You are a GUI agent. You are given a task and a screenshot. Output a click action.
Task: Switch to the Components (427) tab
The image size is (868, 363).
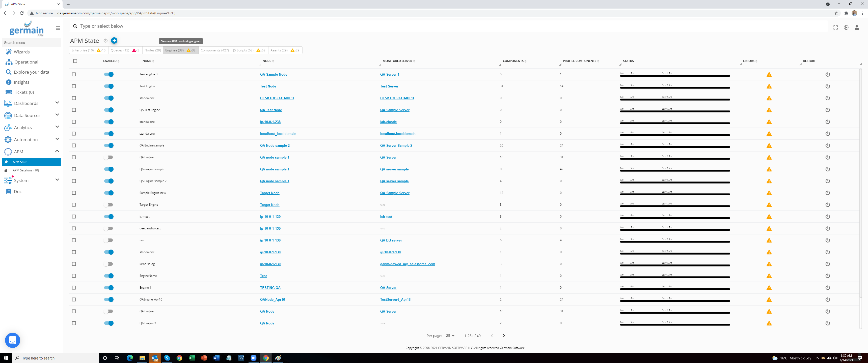tap(214, 50)
